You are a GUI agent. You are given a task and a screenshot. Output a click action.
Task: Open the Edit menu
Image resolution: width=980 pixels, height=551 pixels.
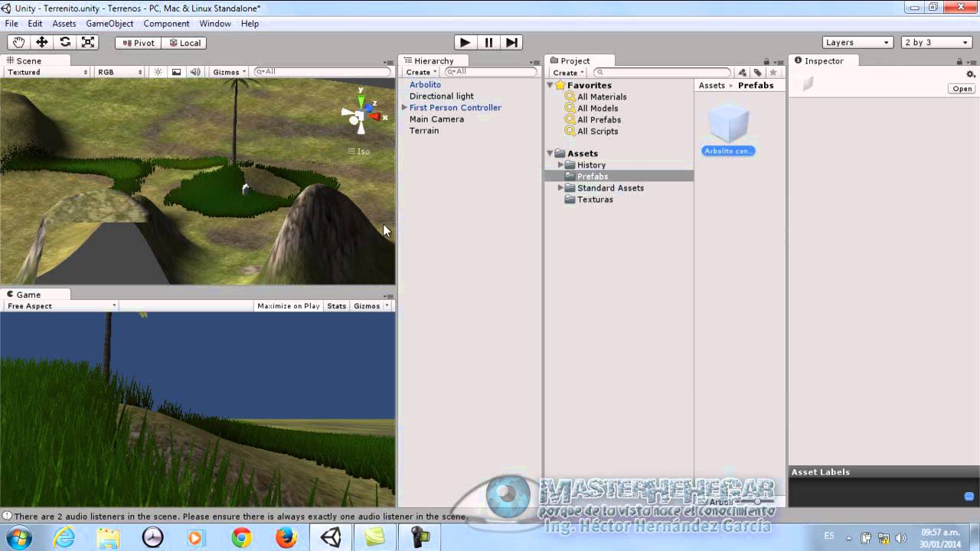35,24
